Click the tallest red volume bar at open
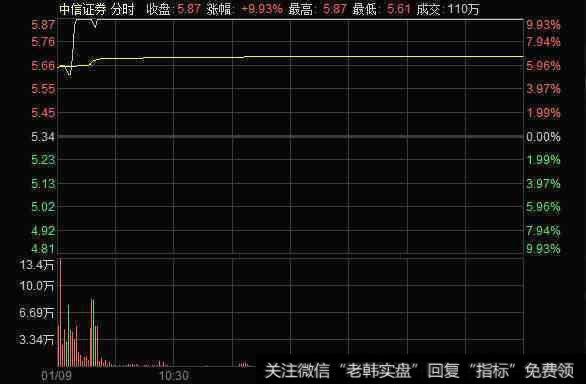The width and height of the screenshot is (586, 384). 61,312
